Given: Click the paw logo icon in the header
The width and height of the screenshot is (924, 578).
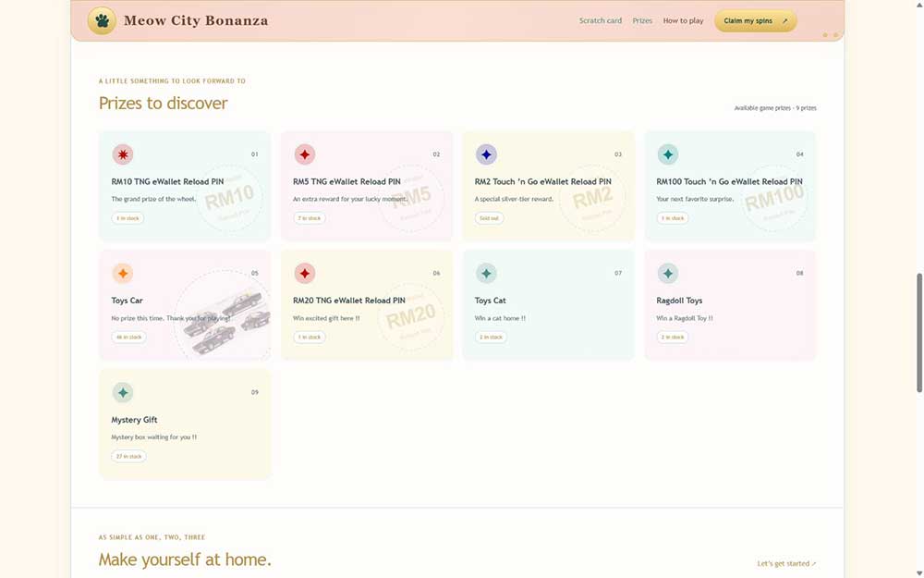Looking at the screenshot, I should [x=102, y=20].
